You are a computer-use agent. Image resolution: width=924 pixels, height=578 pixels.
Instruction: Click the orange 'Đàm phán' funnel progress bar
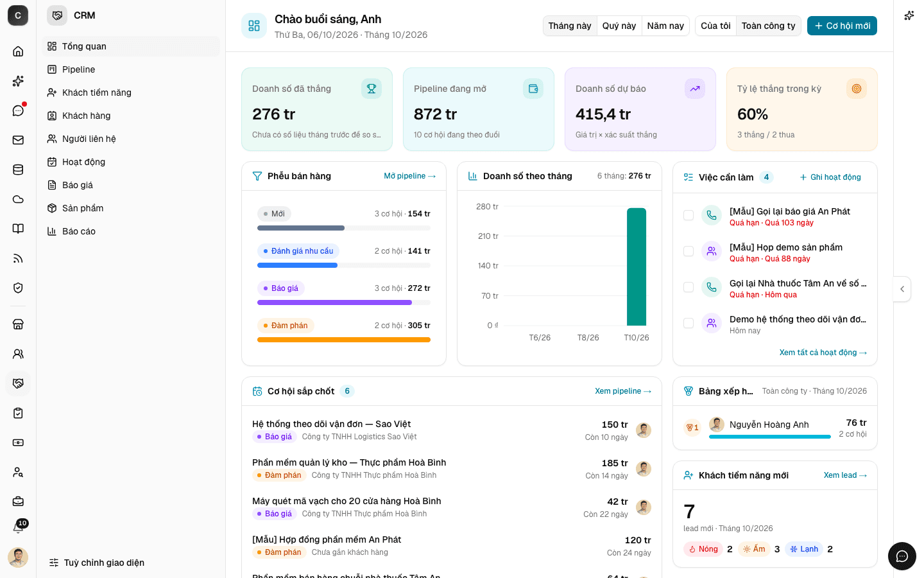(x=344, y=340)
